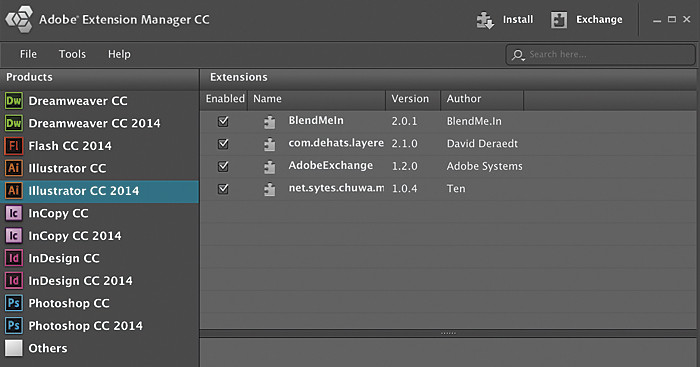
Task: Click the Others product icon
Action: 14,348
